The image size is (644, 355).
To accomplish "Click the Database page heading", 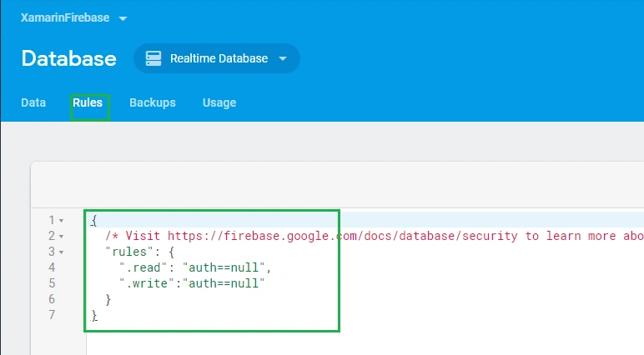I will coord(69,58).
